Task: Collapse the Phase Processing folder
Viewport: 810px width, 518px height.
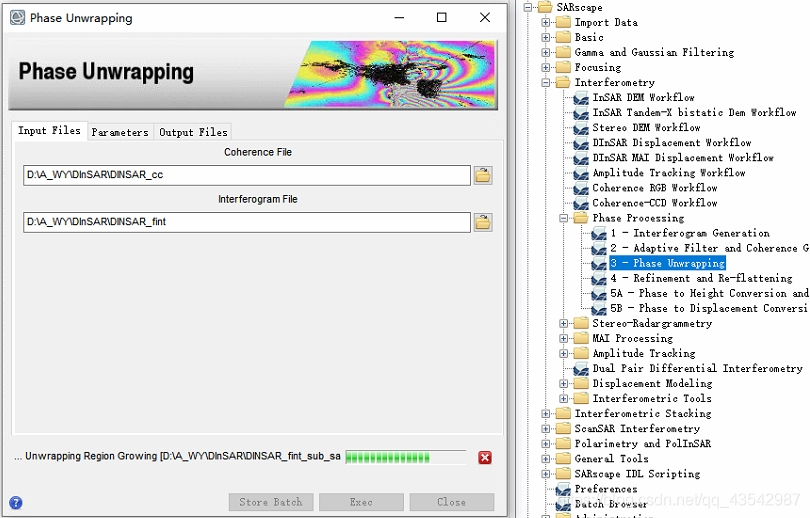Action: click(x=564, y=218)
